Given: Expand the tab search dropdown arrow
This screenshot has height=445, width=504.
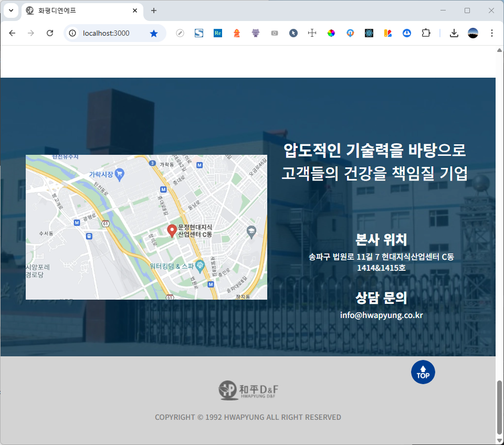Looking at the screenshot, I should [x=10, y=10].
